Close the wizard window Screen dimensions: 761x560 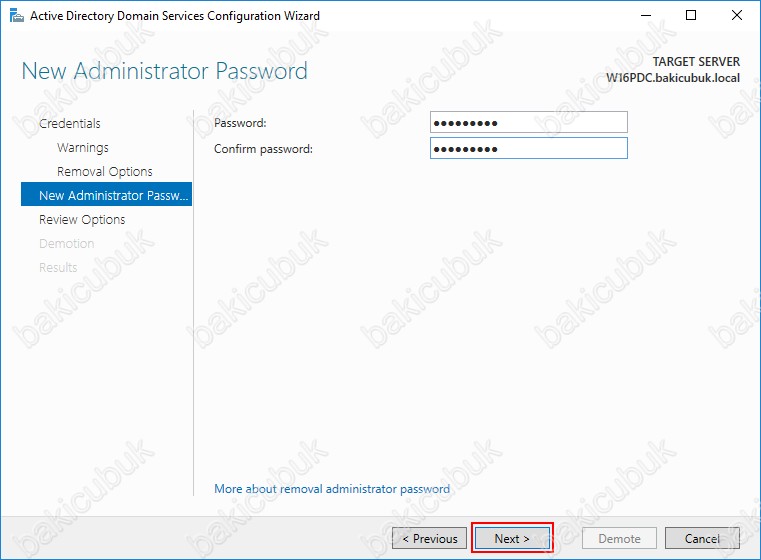pos(737,15)
